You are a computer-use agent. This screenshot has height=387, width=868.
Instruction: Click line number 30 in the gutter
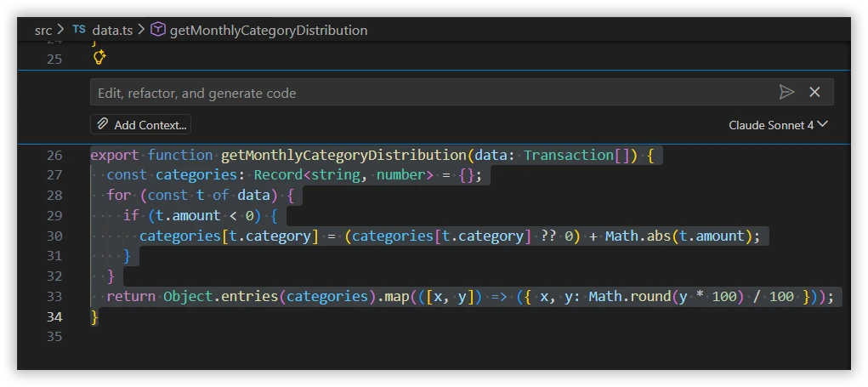(x=54, y=236)
